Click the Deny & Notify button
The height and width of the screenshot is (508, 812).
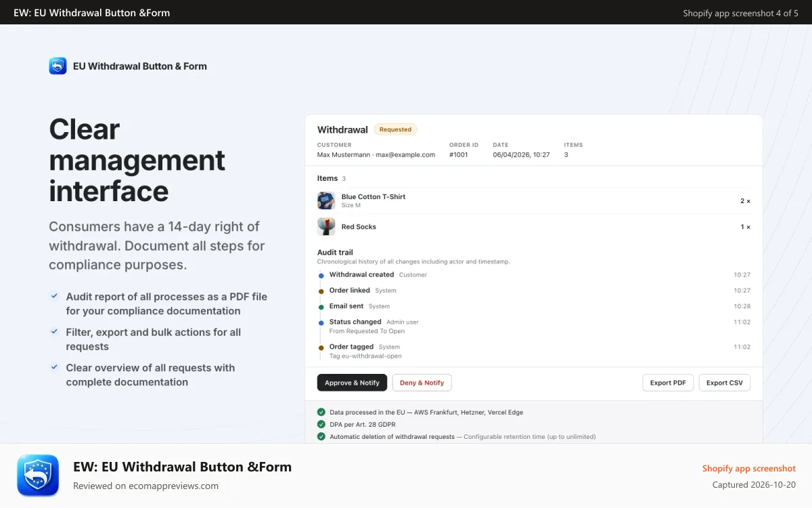(422, 383)
